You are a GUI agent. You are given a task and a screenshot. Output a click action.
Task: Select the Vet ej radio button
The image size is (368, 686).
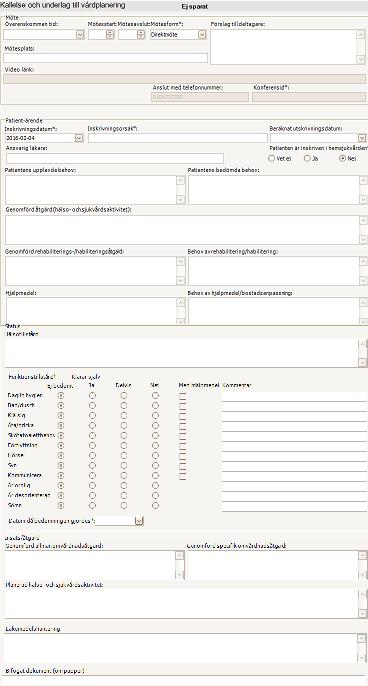click(x=272, y=158)
